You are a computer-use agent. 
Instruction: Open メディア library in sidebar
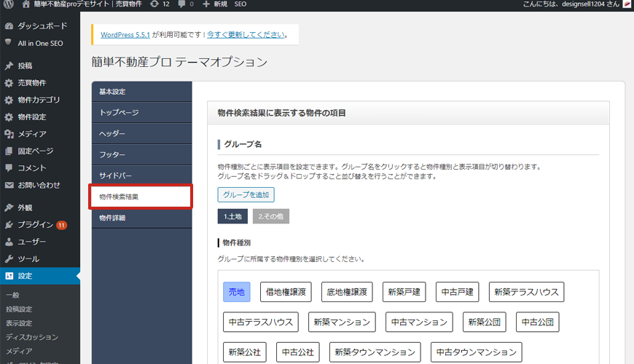pos(32,134)
